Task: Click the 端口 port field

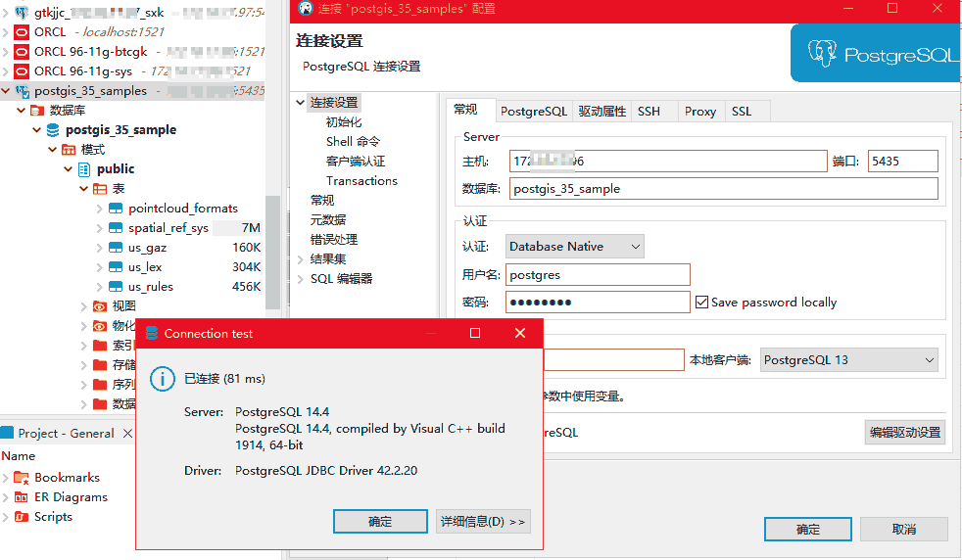Action: [902, 162]
